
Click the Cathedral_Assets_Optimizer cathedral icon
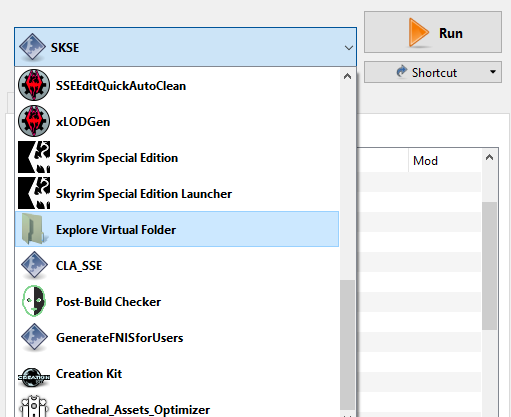click(x=34, y=407)
